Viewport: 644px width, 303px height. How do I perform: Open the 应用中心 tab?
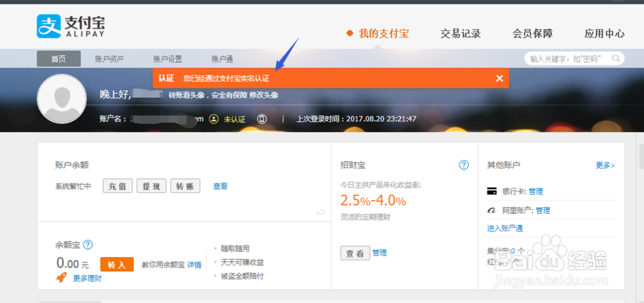tap(604, 34)
